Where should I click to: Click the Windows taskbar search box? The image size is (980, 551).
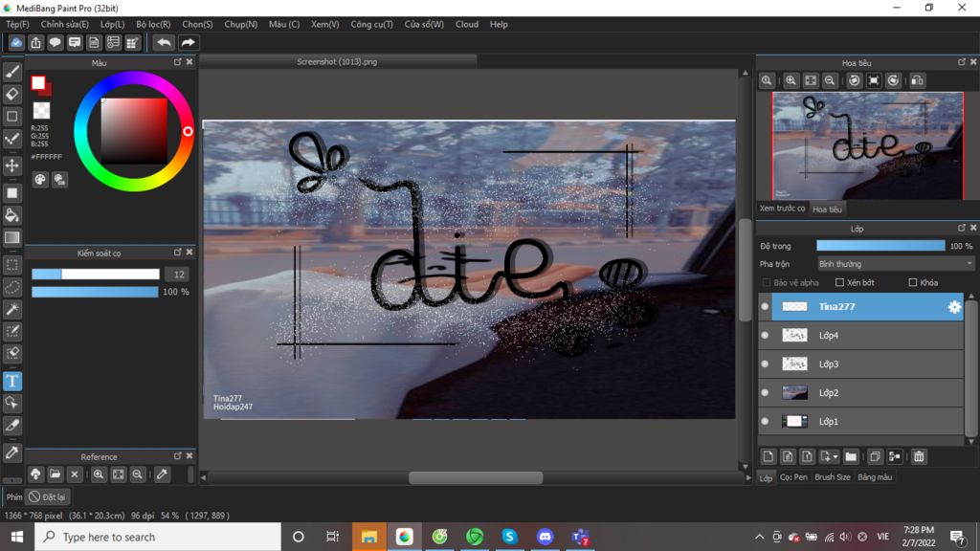(x=158, y=537)
